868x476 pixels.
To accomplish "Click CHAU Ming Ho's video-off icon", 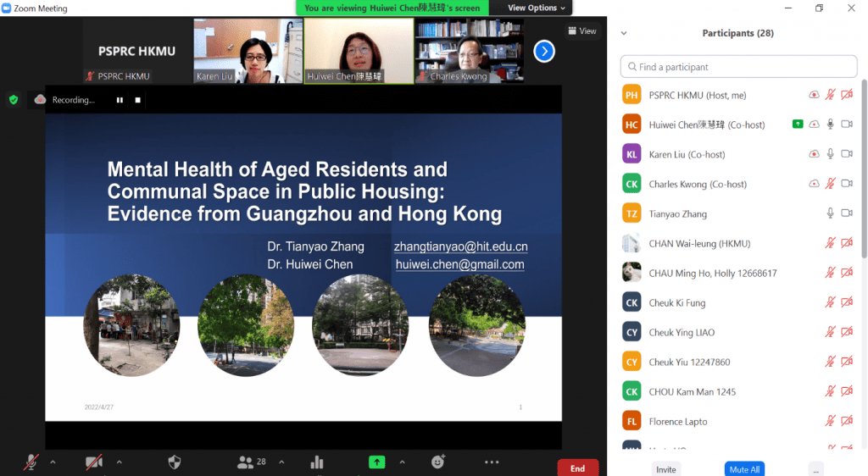I will 847,273.
